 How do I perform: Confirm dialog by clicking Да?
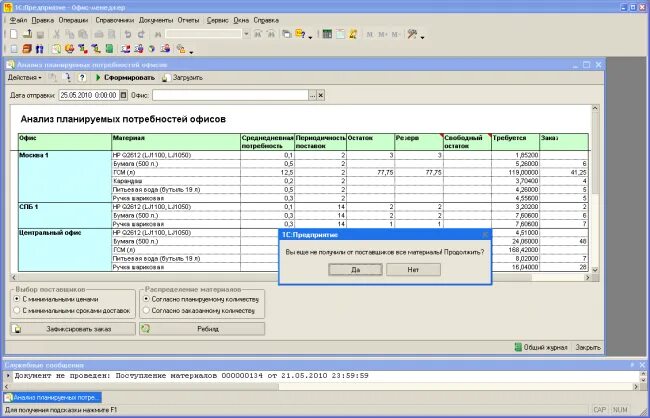click(x=355, y=270)
